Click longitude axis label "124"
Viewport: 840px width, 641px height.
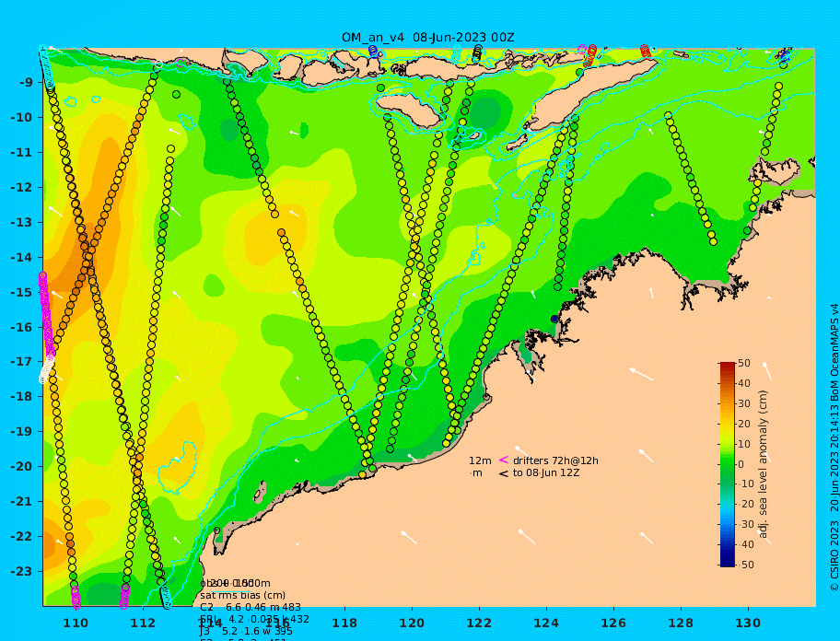click(x=546, y=623)
